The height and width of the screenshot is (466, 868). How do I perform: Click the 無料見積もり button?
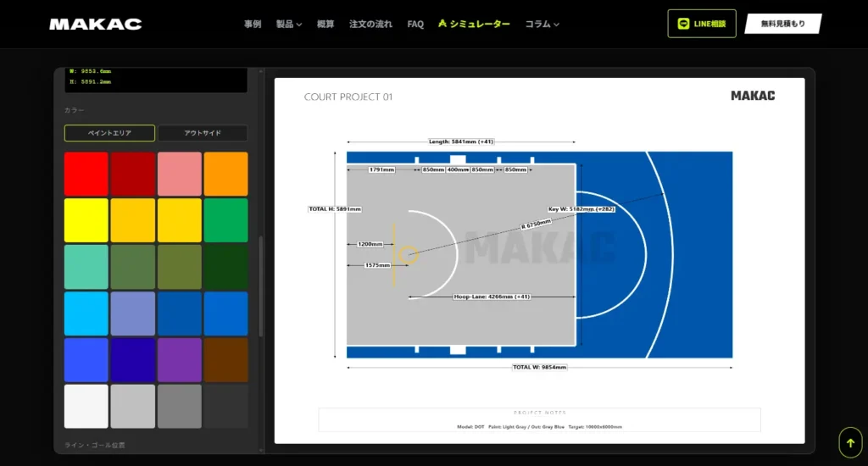pos(782,24)
